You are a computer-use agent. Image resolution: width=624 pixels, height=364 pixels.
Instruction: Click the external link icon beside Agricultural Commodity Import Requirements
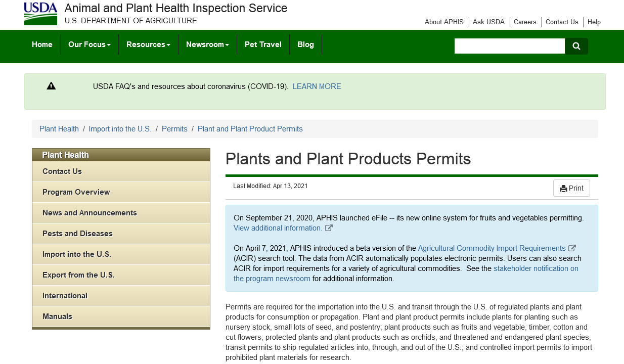point(572,248)
